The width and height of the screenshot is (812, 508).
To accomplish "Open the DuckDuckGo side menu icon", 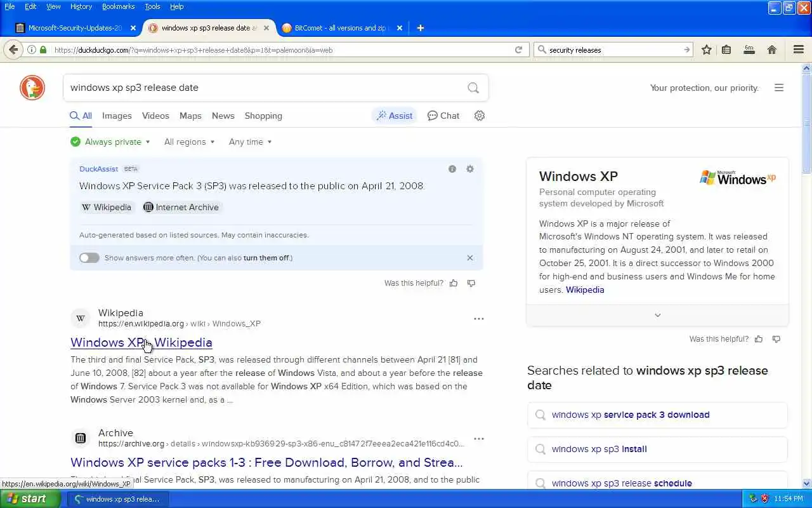I will (779, 88).
